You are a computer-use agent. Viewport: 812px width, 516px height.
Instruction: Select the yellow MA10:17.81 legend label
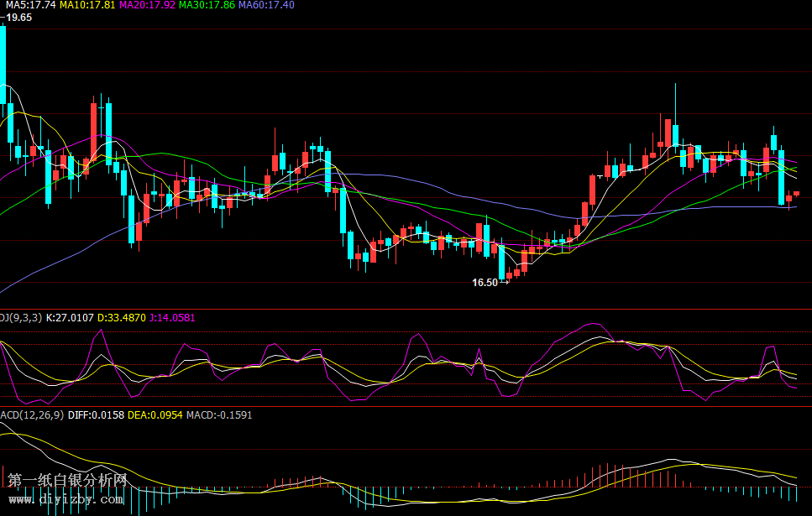click(87, 5)
